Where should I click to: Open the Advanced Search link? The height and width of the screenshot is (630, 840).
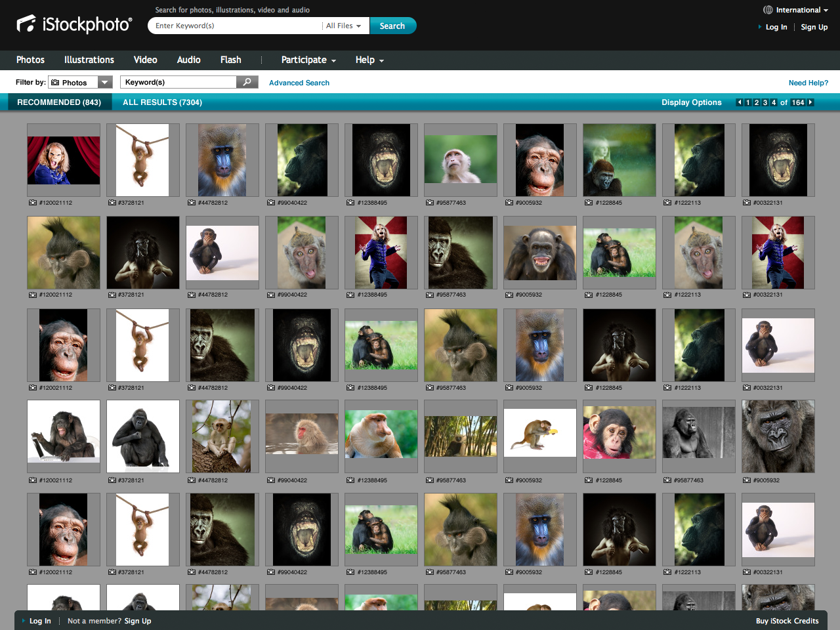[299, 83]
